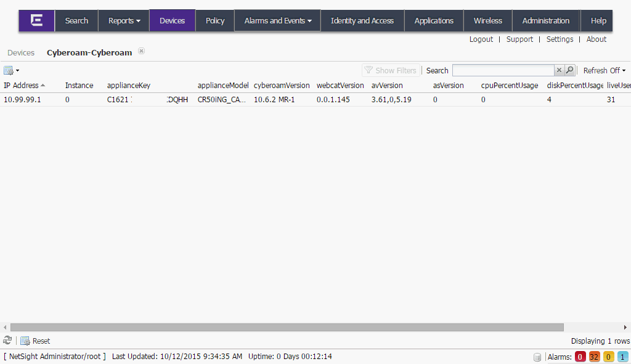The height and width of the screenshot is (364, 631).
Task: Open Identity and Access tab
Action: (x=362, y=20)
